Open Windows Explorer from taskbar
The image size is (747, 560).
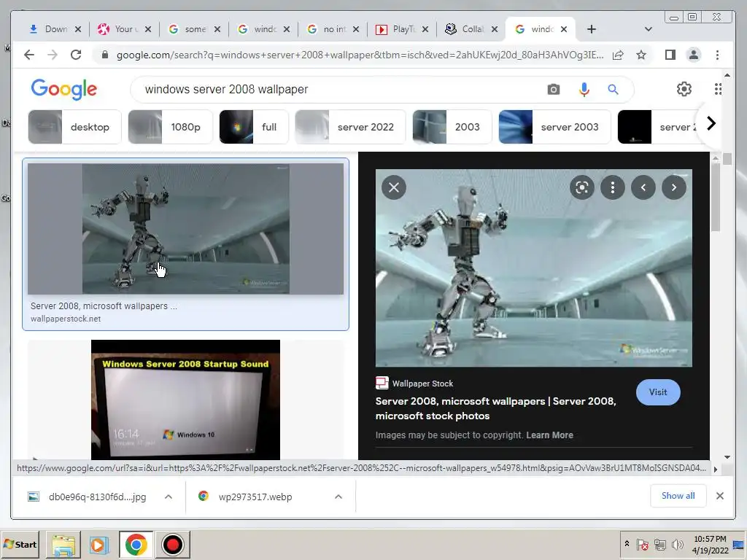tap(63, 545)
